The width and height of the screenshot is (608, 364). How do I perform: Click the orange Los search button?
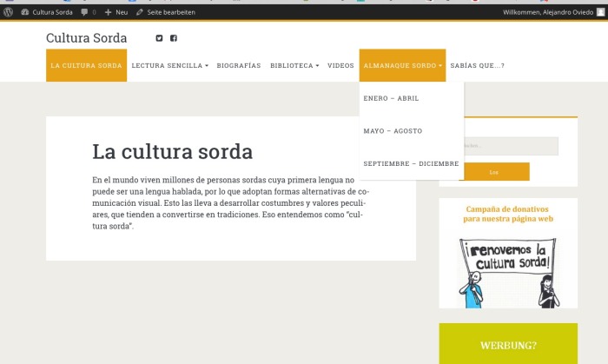(x=494, y=172)
